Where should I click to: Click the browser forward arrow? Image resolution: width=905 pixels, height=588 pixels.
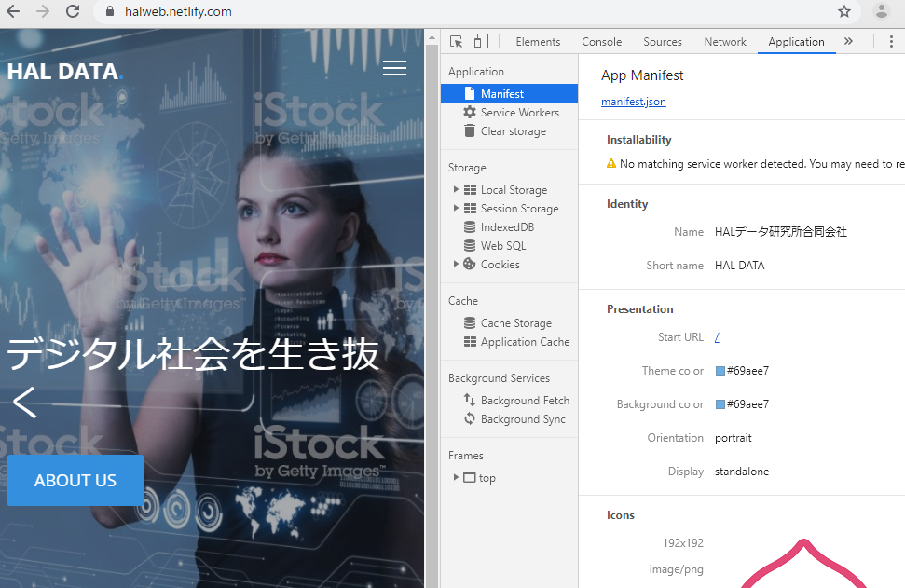point(43,11)
